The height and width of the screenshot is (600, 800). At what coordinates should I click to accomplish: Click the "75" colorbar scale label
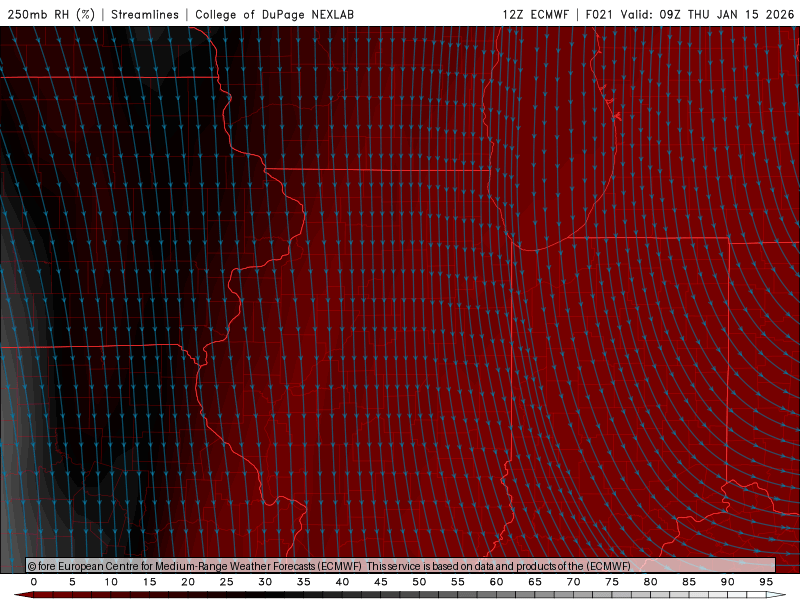[612, 582]
